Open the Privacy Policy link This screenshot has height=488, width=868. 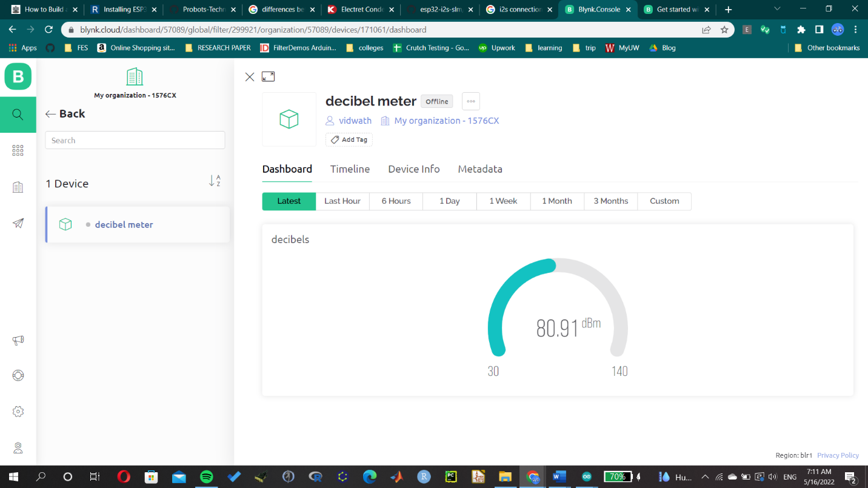[838, 455]
